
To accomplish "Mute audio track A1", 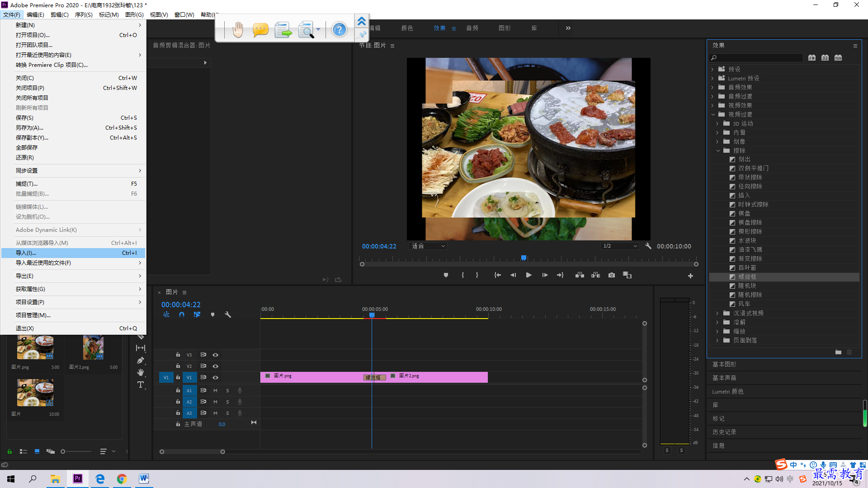I will coord(215,390).
